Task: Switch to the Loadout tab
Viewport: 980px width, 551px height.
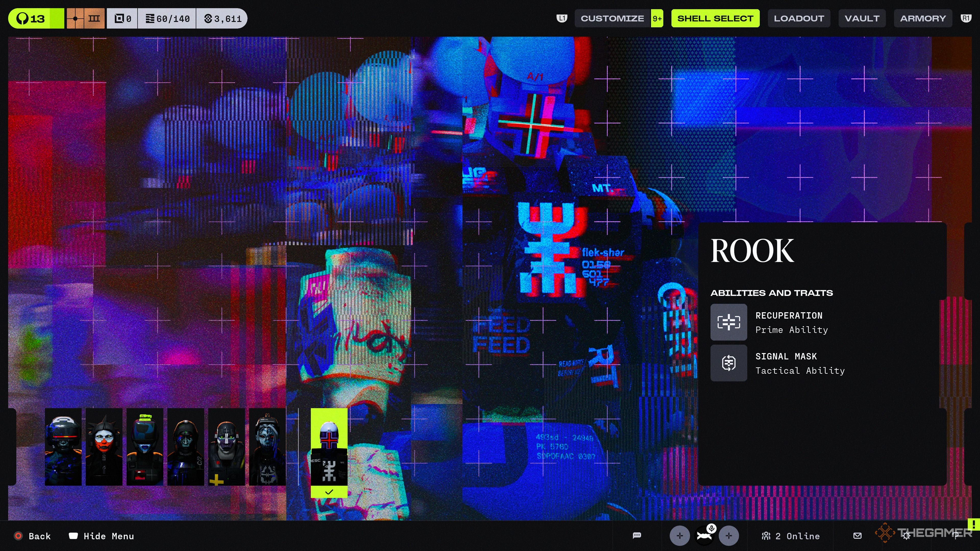Action: tap(799, 18)
